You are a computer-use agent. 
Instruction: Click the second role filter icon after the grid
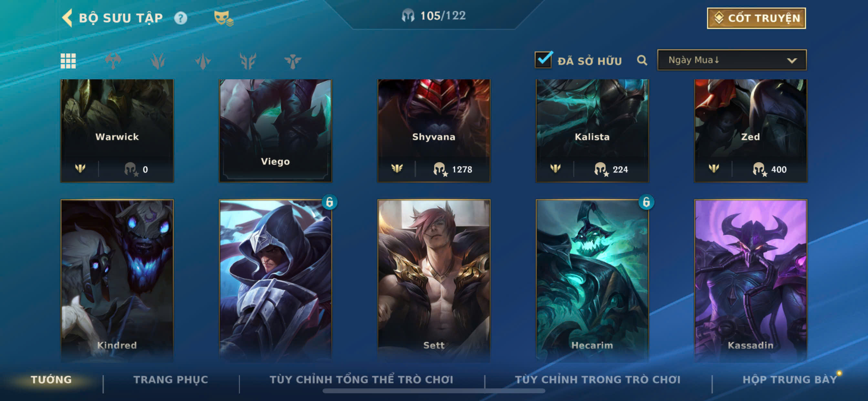coord(158,61)
